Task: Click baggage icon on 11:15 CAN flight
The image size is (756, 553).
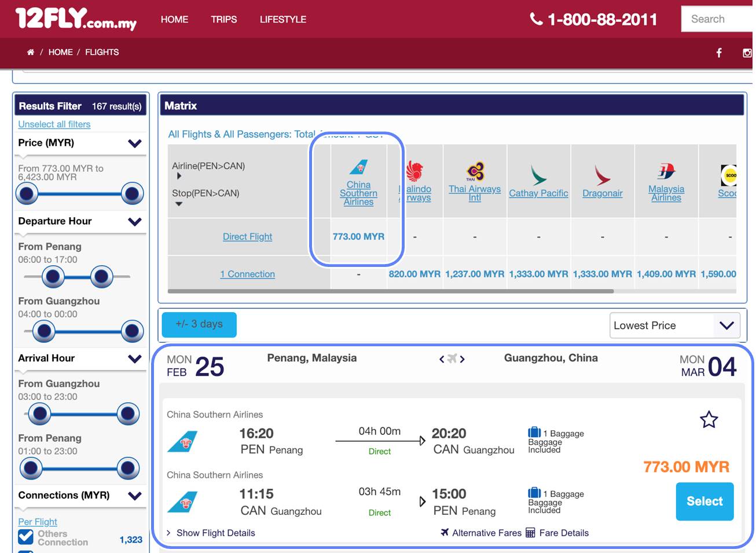Action: (x=534, y=493)
